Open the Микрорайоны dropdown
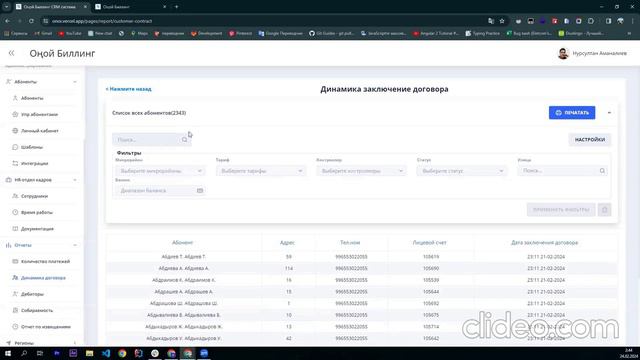The width and height of the screenshot is (640, 360). pyautogui.click(x=160, y=171)
